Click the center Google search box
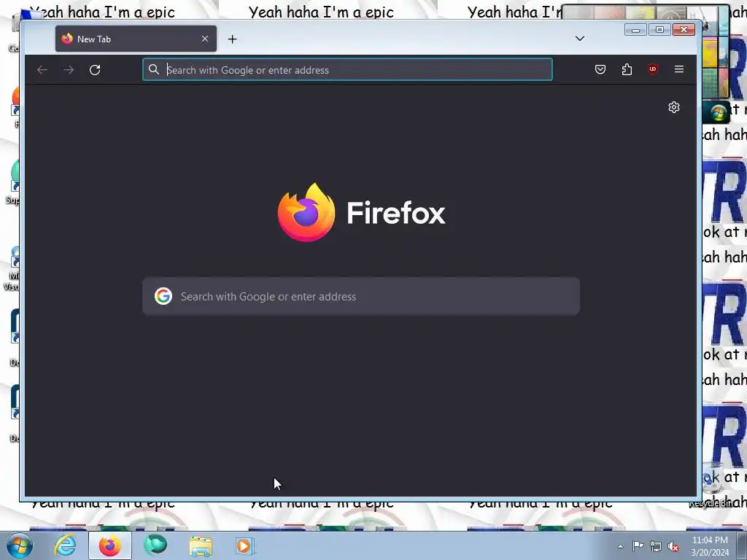The width and height of the screenshot is (747, 560). (x=361, y=296)
